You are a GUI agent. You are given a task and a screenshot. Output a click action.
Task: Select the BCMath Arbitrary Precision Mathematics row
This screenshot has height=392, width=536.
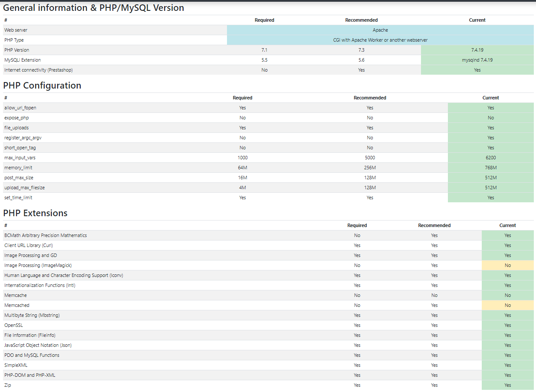point(268,235)
